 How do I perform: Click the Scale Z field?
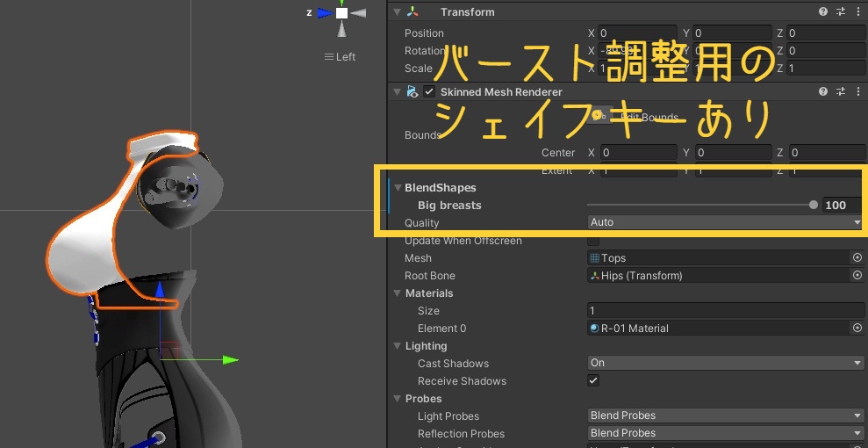coord(825,69)
